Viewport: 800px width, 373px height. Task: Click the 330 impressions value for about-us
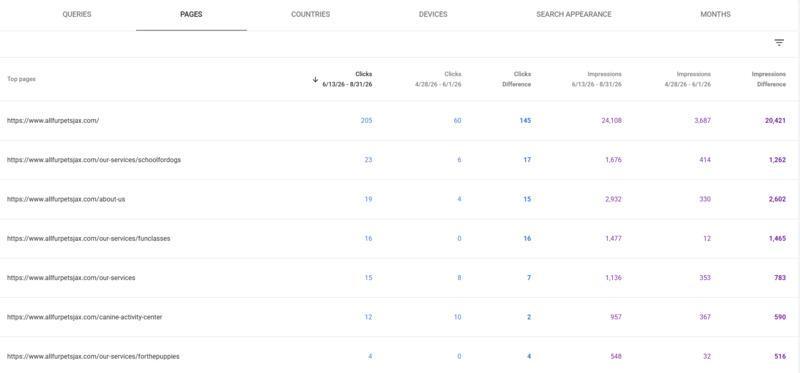705,199
